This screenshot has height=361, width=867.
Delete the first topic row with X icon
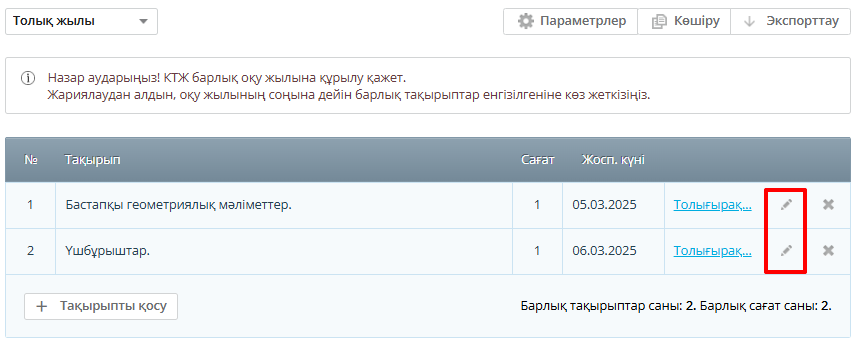(x=828, y=205)
